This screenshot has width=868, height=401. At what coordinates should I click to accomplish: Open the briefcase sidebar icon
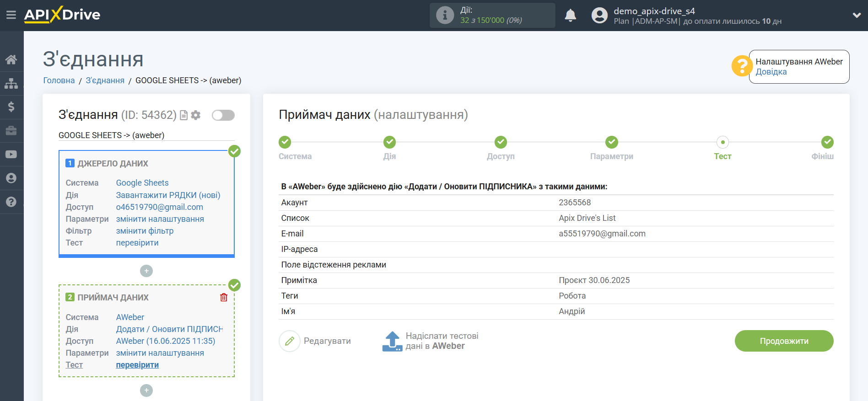[x=11, y=131]
